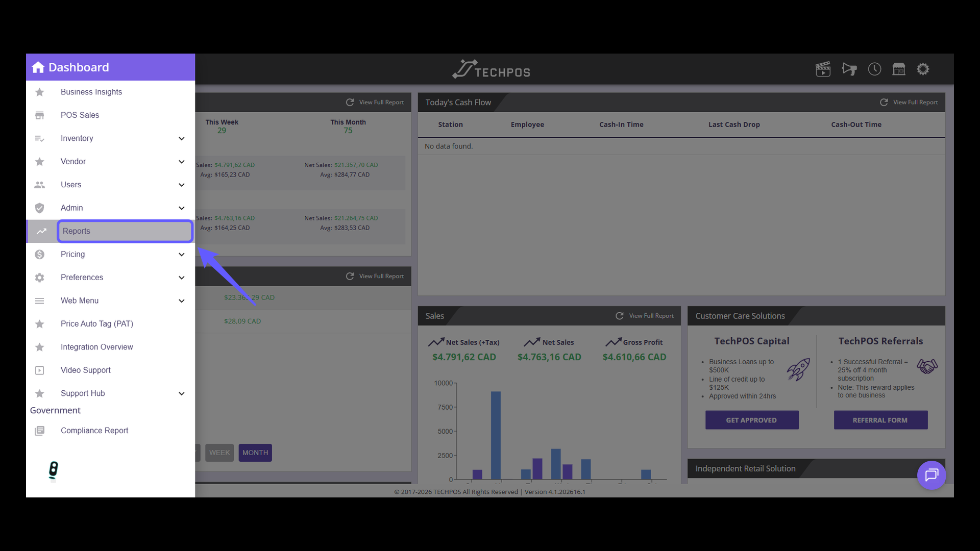Open the clock history icon in header
The height and width of the screenshot is (551, 980).
[874, 69]
